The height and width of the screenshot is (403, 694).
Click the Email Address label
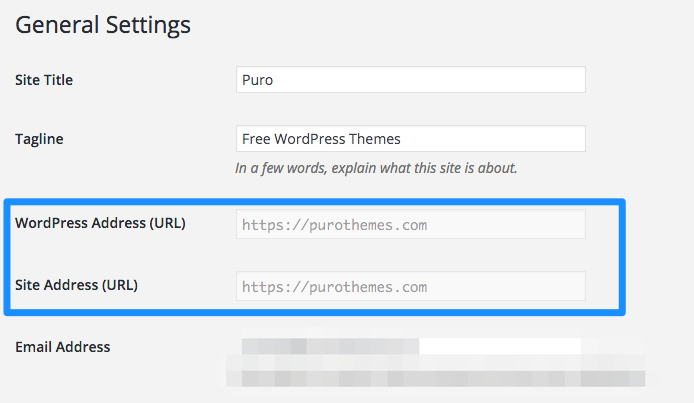[63, 347]
